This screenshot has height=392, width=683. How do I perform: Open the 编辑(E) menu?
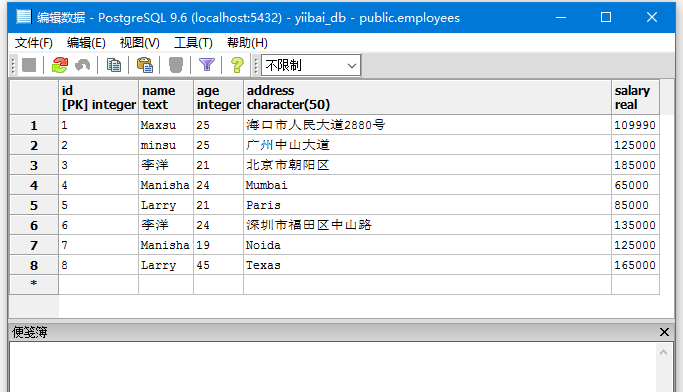coord(86,43)
